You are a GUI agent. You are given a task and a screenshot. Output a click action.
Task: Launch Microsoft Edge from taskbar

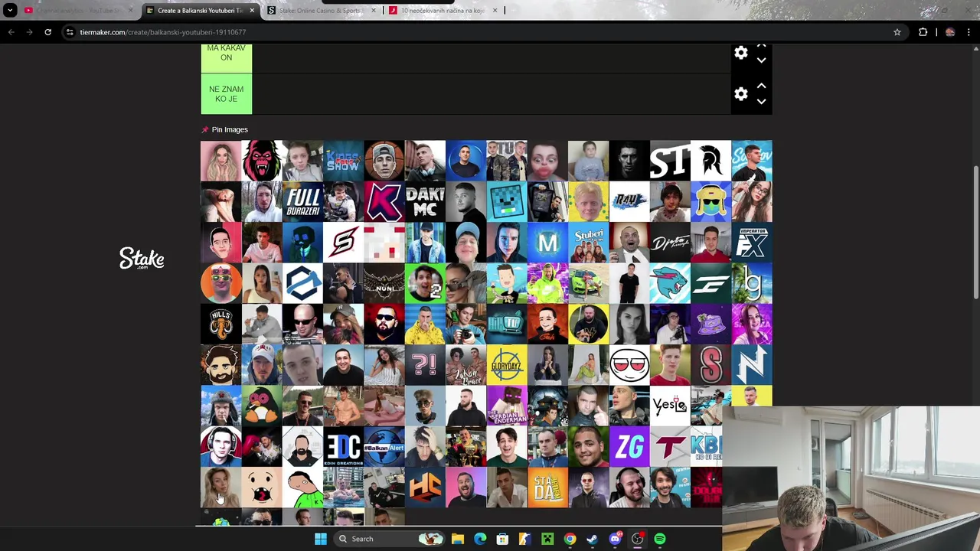[480, 539]
